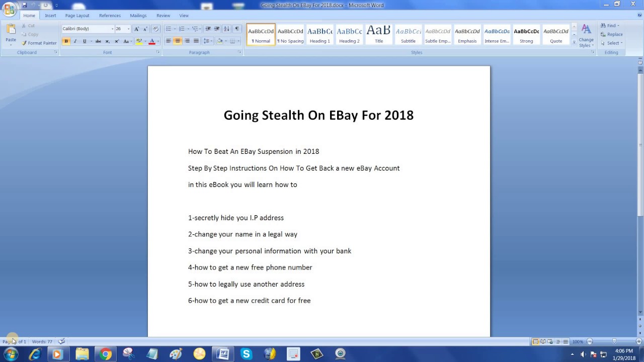Apply the No Spacing style

point(290,35)
